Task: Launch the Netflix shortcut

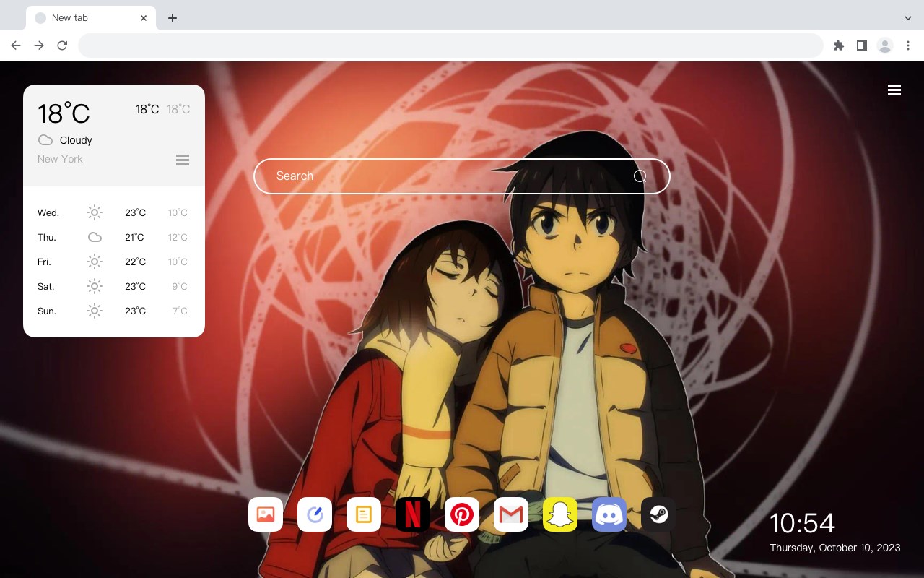Action: click(413, 514)
